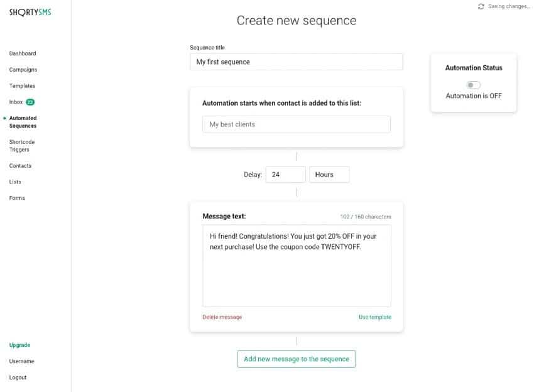Open the Hours delay unit dropdown
The image size is (534, 392).
click(x=329, y=175)
